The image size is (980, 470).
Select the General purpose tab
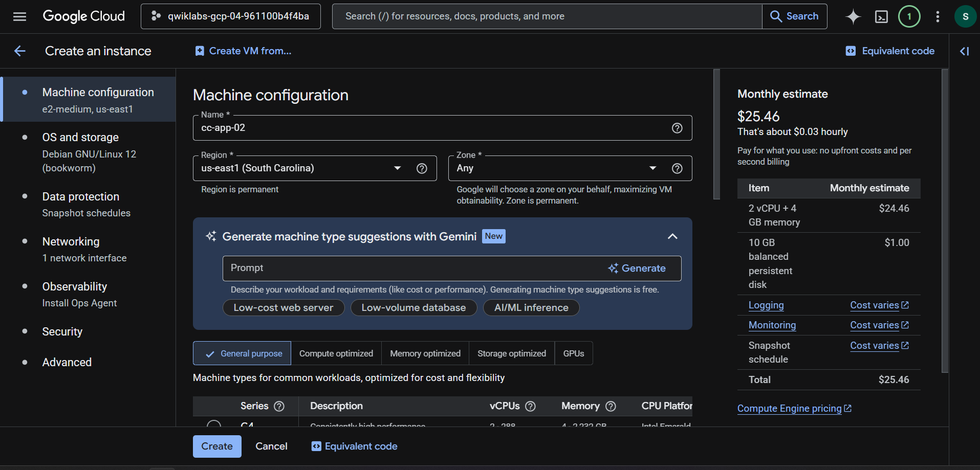coord(242,353)
